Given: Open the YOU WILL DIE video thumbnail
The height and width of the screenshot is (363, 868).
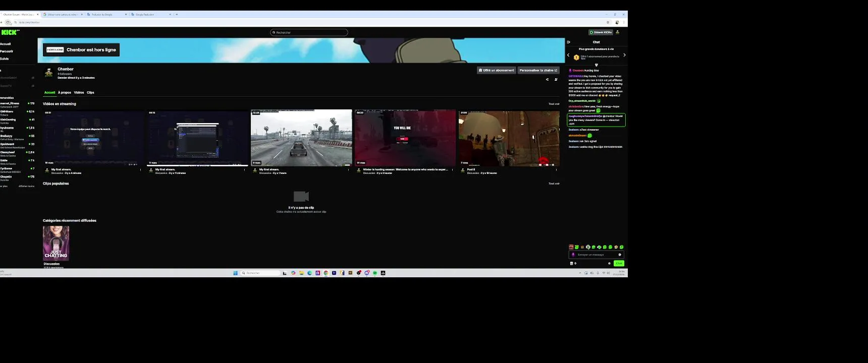Looking at the screenshot, I should coord(405,138).
